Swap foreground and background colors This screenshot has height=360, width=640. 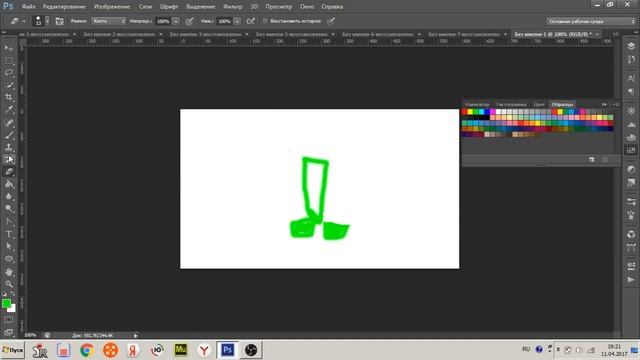click(x=13, y=294)
